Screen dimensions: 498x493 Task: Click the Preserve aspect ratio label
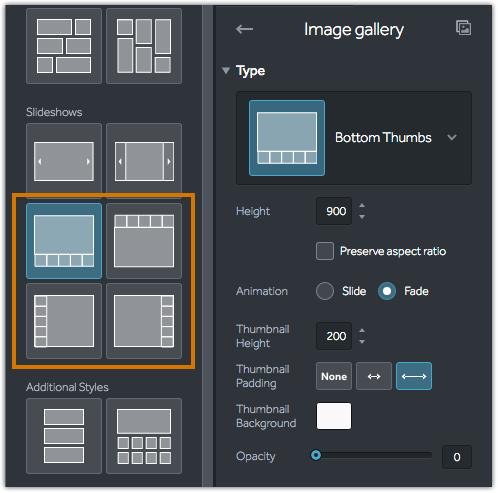pyautogui.click(x=393, y=251)
